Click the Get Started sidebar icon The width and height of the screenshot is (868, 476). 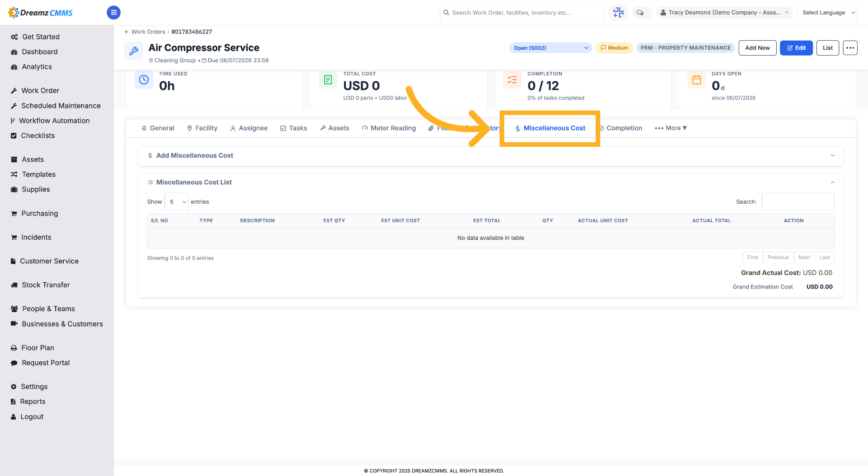(14, 37)
